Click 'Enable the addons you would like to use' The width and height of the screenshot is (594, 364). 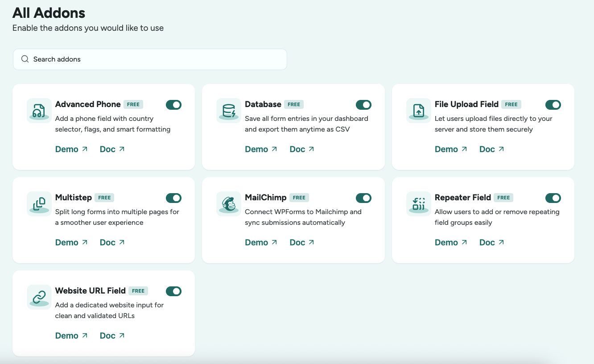click(88, 28)
